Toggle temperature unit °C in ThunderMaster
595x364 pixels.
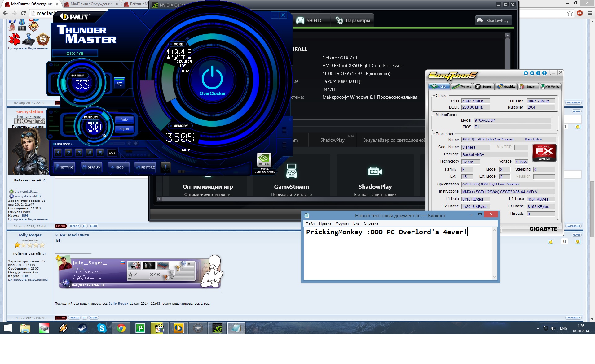point(119,84)
